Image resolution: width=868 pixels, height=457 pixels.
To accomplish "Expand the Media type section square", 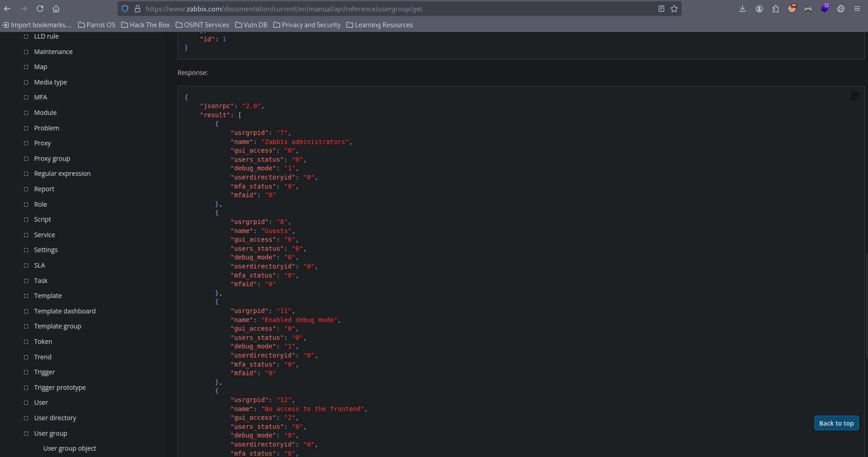I will click(x=26, y=82).
